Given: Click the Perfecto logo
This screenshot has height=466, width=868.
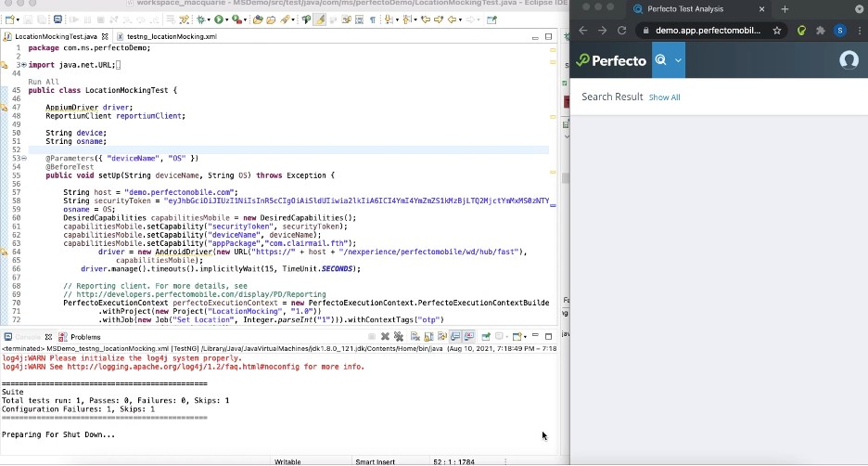Looking at the screenshot, I should (611, 59).
